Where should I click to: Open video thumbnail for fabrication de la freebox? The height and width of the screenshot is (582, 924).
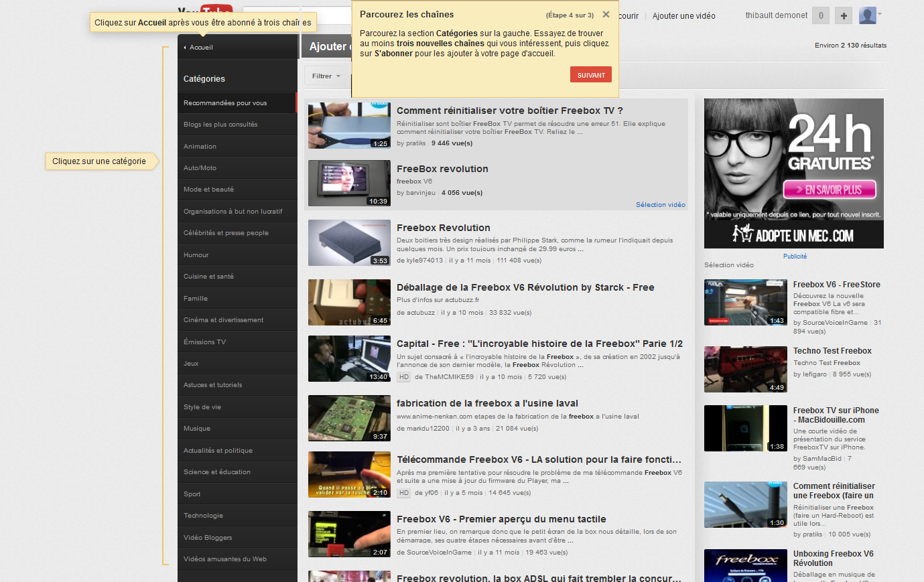click(x=349, y=418)
